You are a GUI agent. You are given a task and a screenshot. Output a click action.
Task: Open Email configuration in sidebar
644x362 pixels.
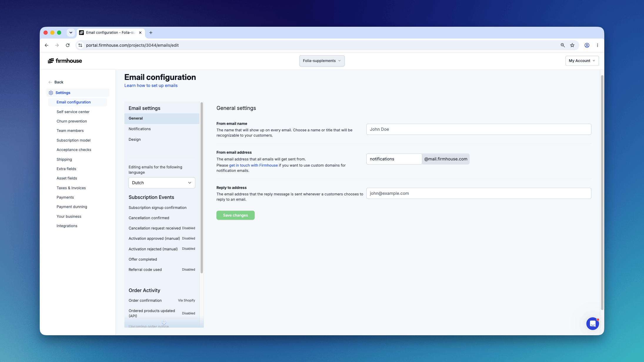coord(78,102)
